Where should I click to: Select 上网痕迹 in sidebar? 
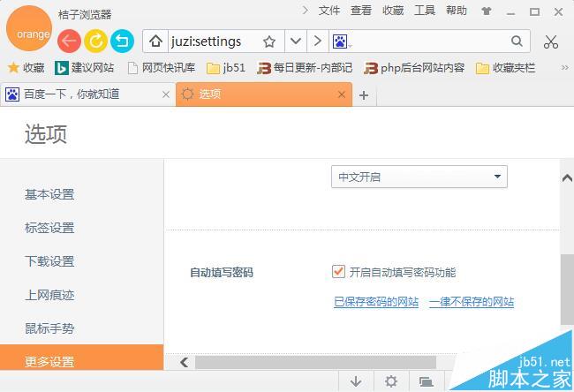[49, 295]
